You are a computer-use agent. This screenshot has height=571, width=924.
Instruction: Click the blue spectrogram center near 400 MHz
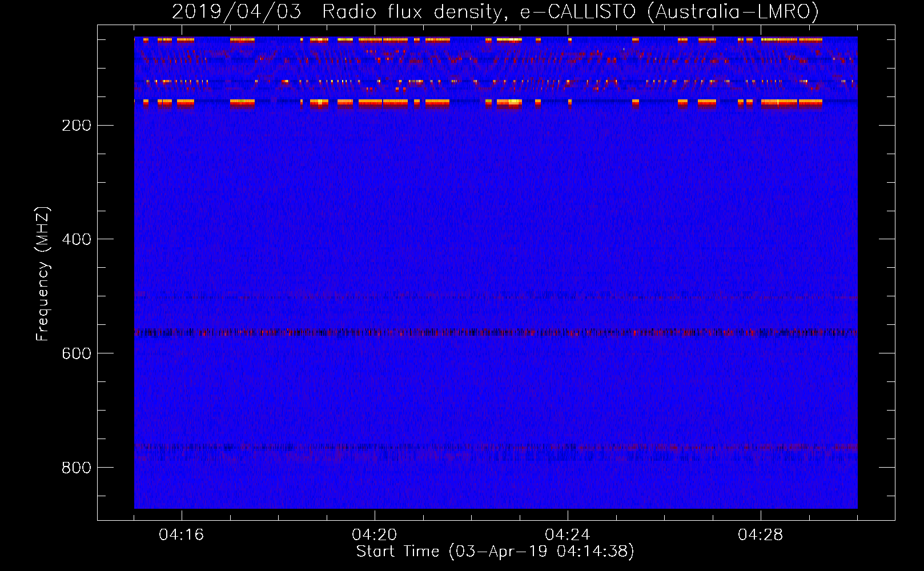click(496, 239)
